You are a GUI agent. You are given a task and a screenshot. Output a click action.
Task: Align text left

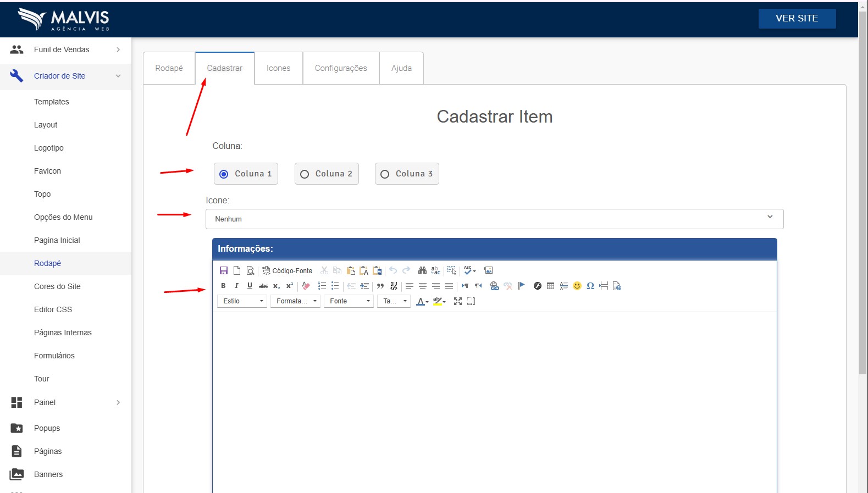pos(410,286)
